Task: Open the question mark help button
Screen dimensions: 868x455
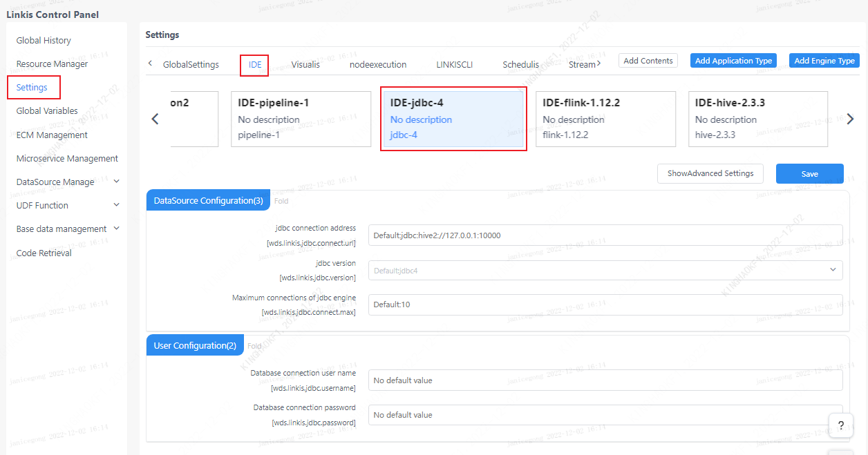Action: pyautogui.click(x=840, y=425)
